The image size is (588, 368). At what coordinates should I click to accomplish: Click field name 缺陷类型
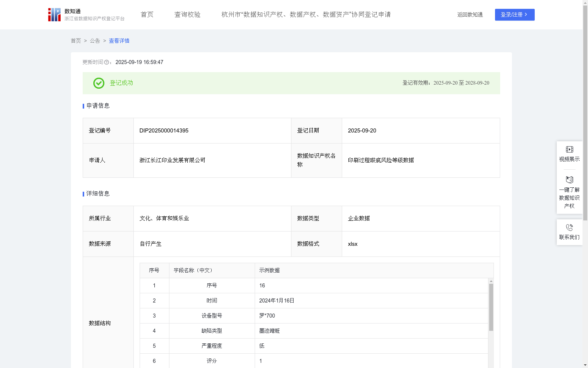tap(212, 331)
